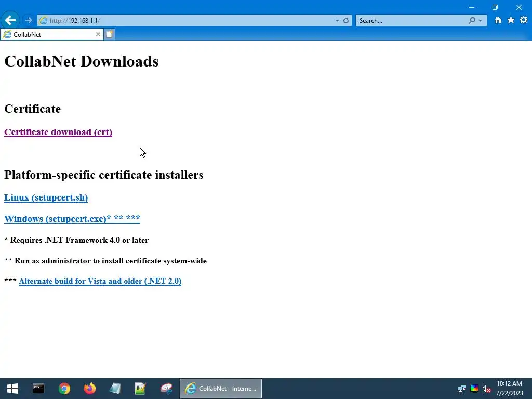Screen dimensions: 532x399
Task: Open the red-white paint-like taskbar app
Action: (x=166, y=389)
